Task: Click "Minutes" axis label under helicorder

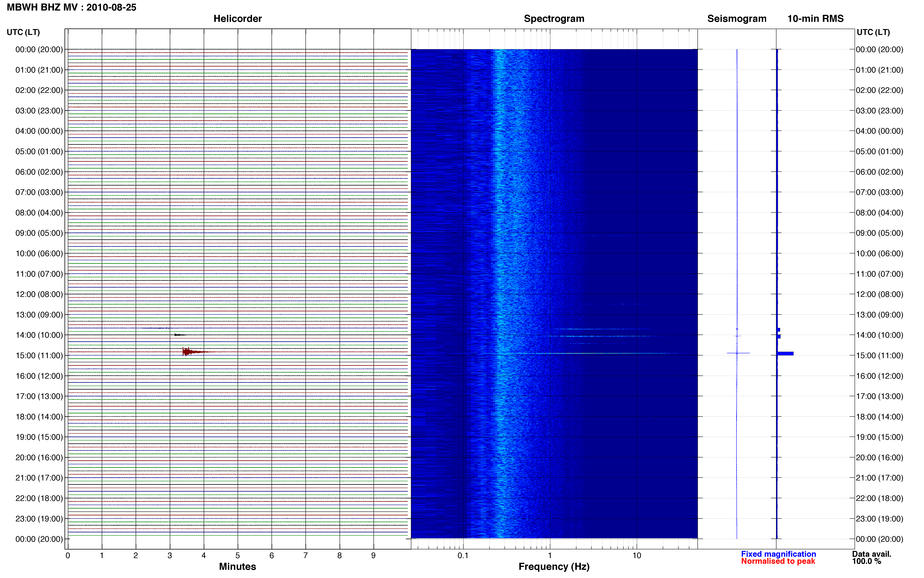Action: (x=238, y=566)
